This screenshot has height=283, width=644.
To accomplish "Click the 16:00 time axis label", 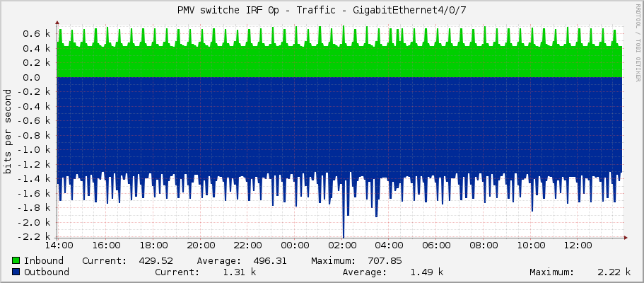I will pos(106,246).
